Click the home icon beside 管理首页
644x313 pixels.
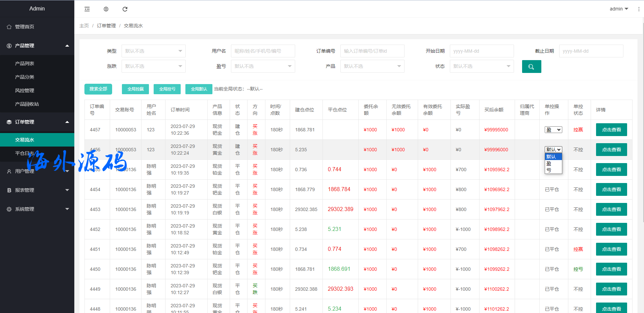[x=9, y=27]
